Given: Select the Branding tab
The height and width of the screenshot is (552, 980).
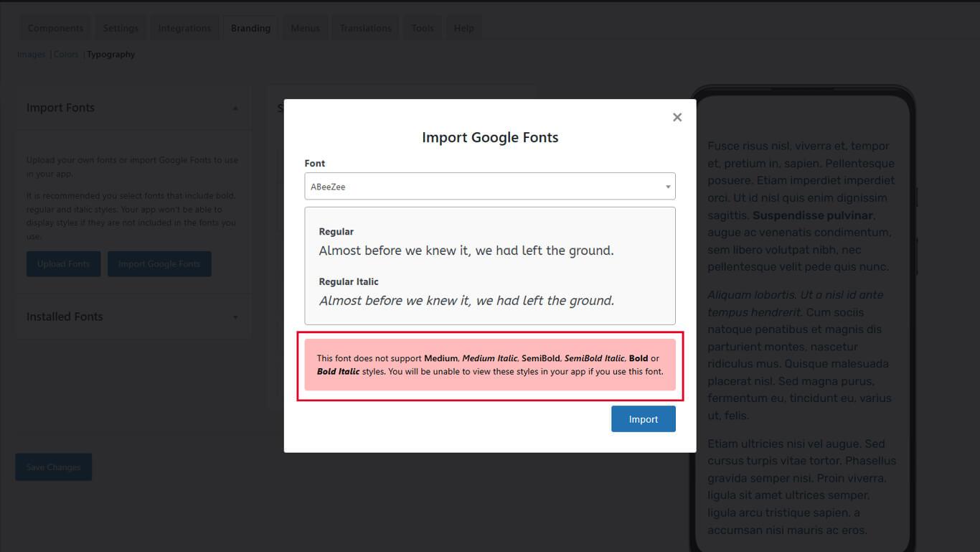Looking at the screenshot, I should 250,28.
